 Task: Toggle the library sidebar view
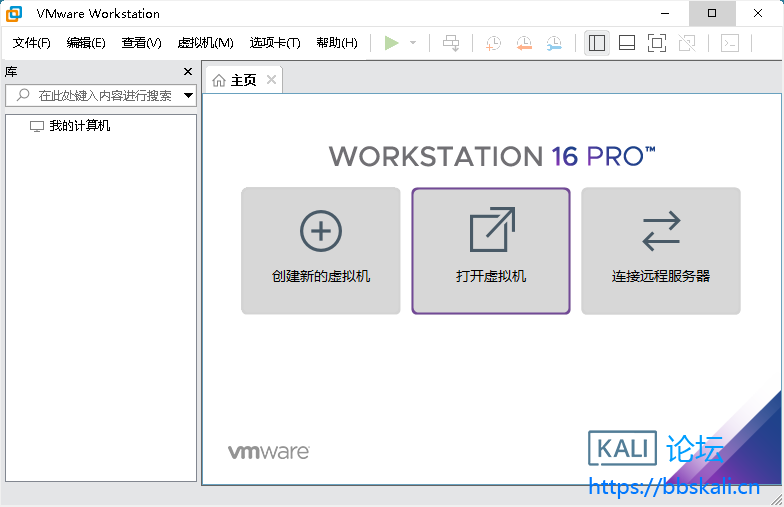(597, 43)
